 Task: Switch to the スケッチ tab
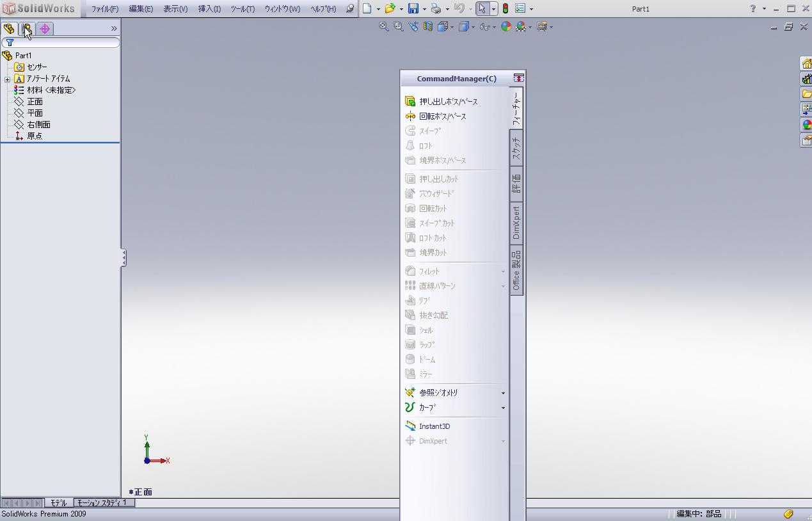(x=516, y=148)
